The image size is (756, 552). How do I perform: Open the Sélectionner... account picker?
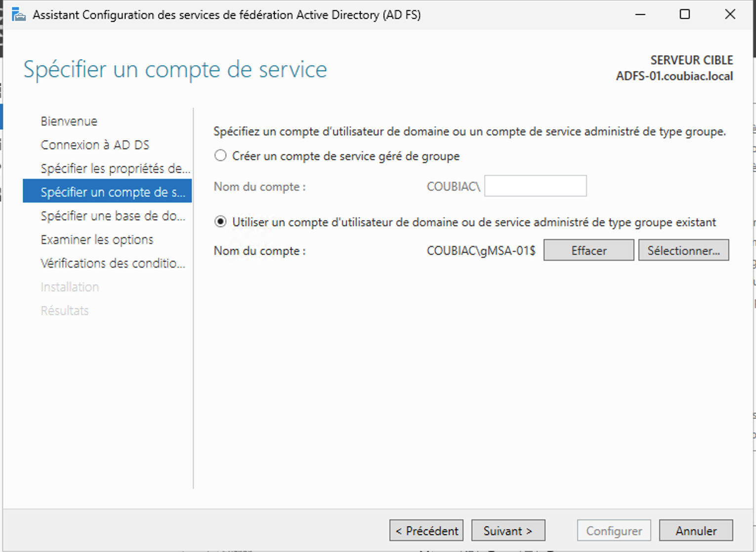click(683, 250)
